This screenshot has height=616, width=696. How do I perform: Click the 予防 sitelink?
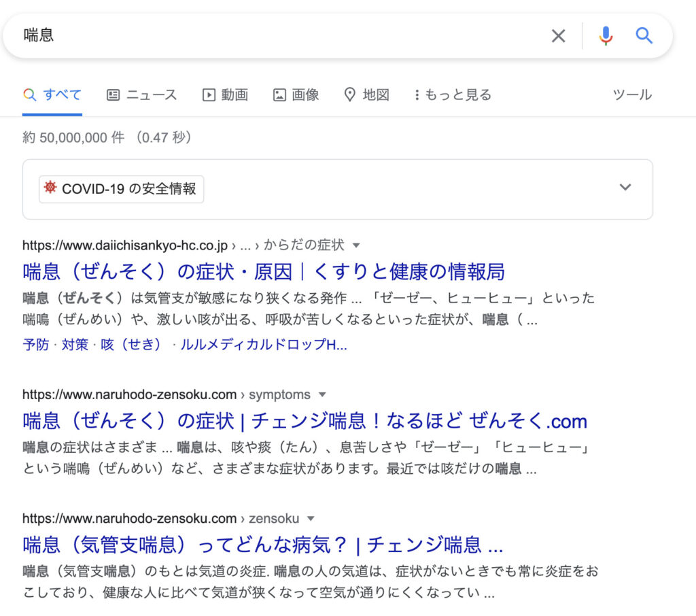(x=36, y=344)
